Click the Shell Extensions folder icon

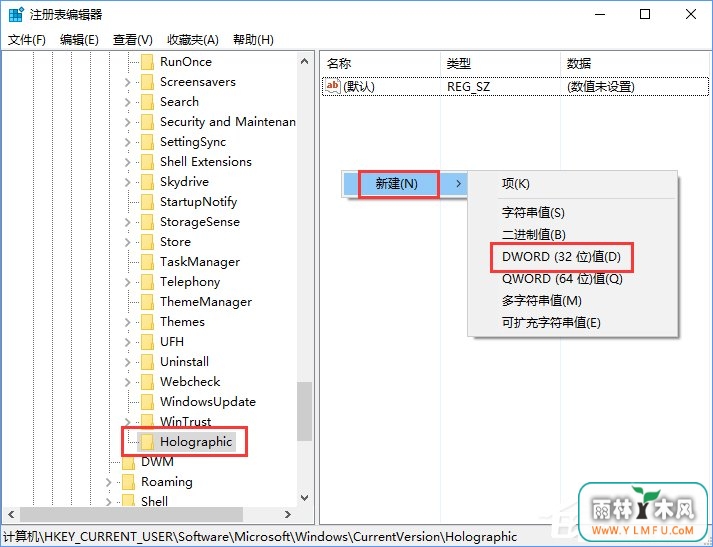click(x=147, y=162)
